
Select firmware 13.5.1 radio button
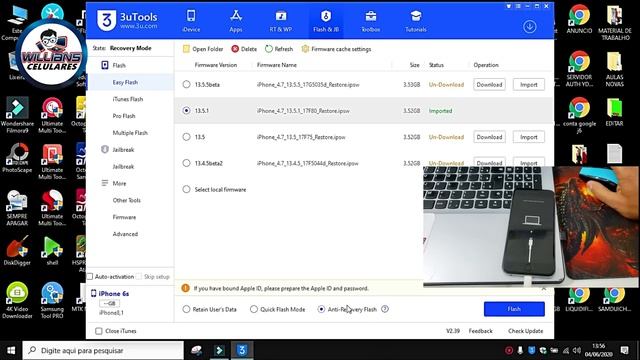tap(187, 111)
